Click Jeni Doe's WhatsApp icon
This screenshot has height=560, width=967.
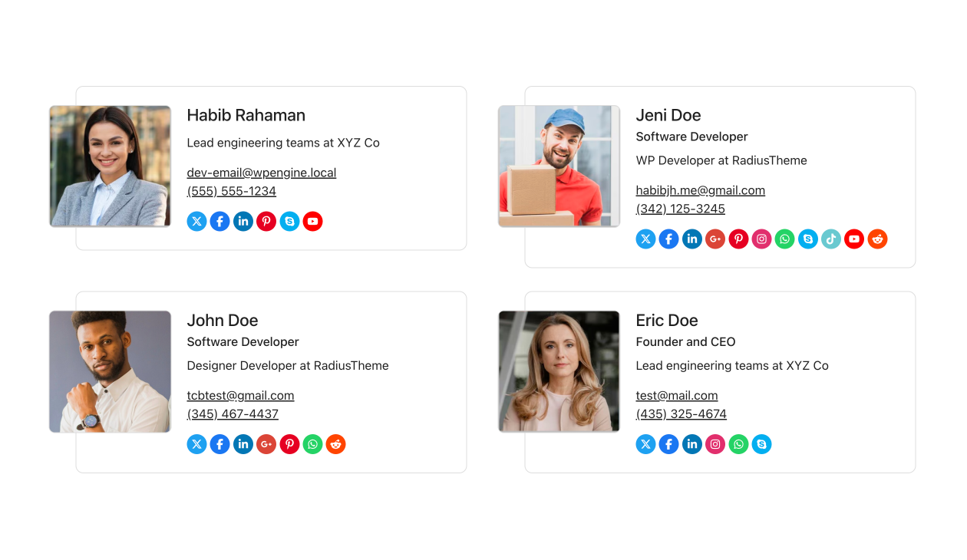[784, 239]
